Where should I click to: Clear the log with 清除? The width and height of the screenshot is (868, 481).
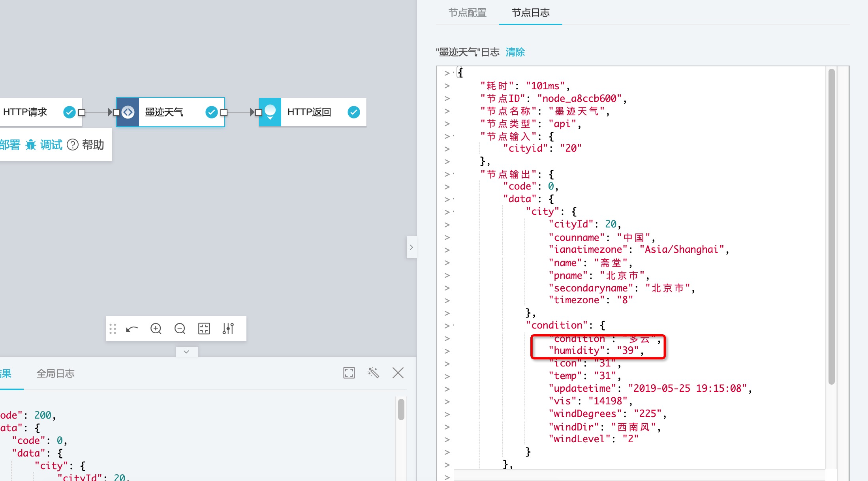515,52
